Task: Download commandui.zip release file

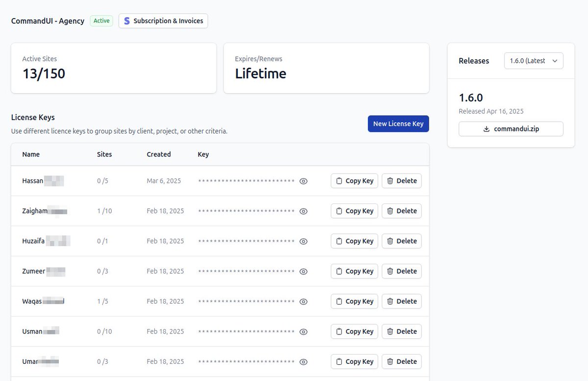Action: (x=511, y=129)
